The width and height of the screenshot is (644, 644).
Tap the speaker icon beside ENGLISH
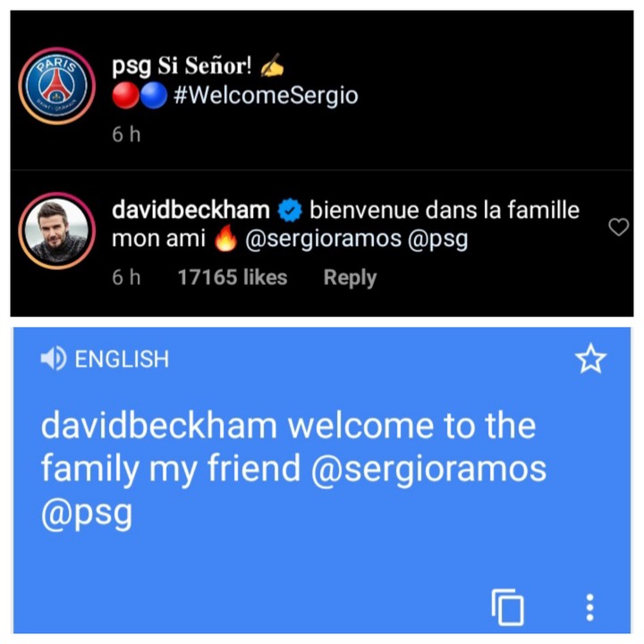[x=54, y=358]
